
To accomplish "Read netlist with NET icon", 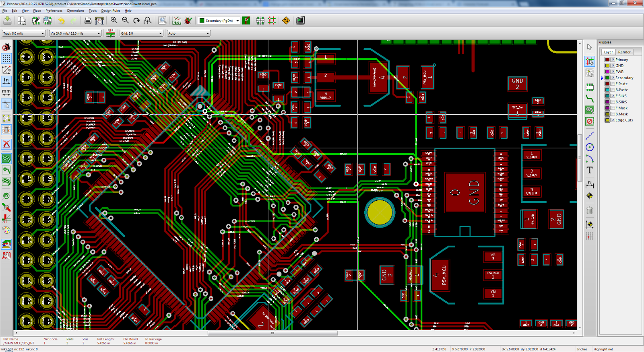I will pyautogui.click(x=177, y=21).
